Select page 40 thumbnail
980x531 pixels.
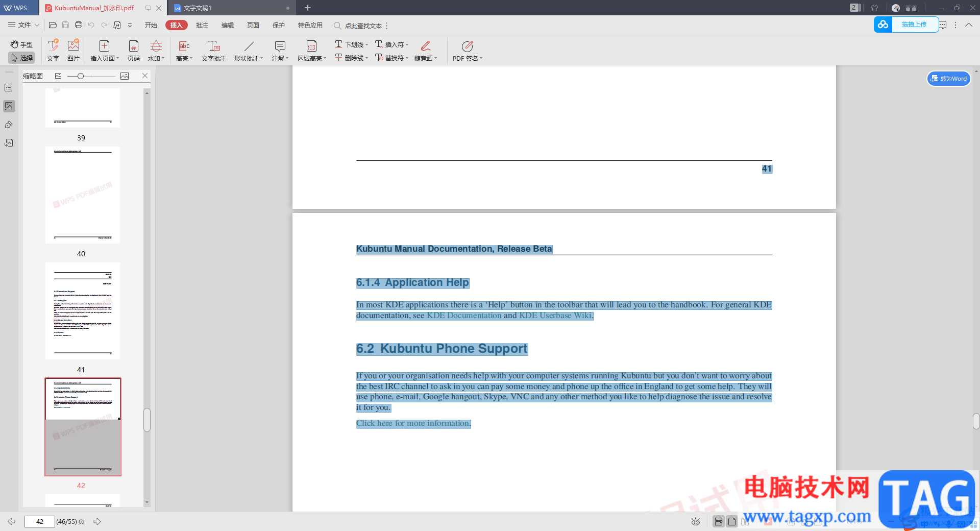point(83,195)
